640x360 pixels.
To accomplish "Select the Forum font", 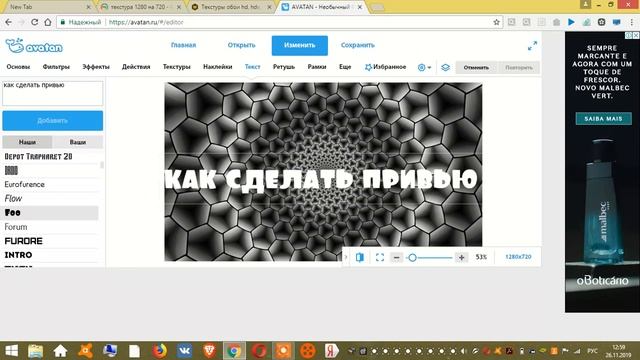I will (x=16, y=227).
